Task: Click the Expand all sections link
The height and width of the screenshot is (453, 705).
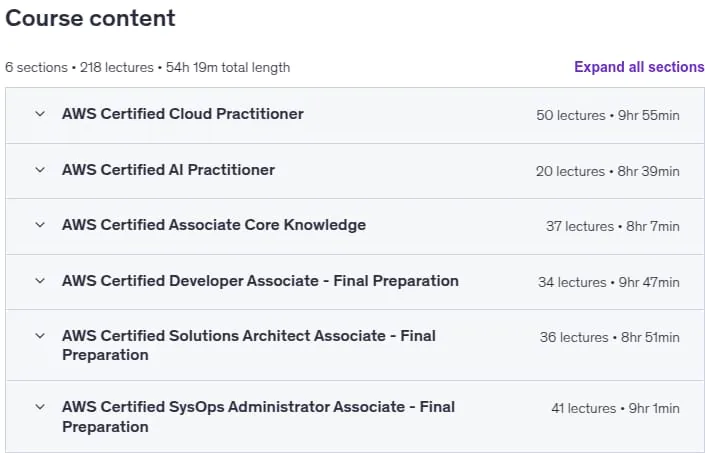Action: [639, 67]
